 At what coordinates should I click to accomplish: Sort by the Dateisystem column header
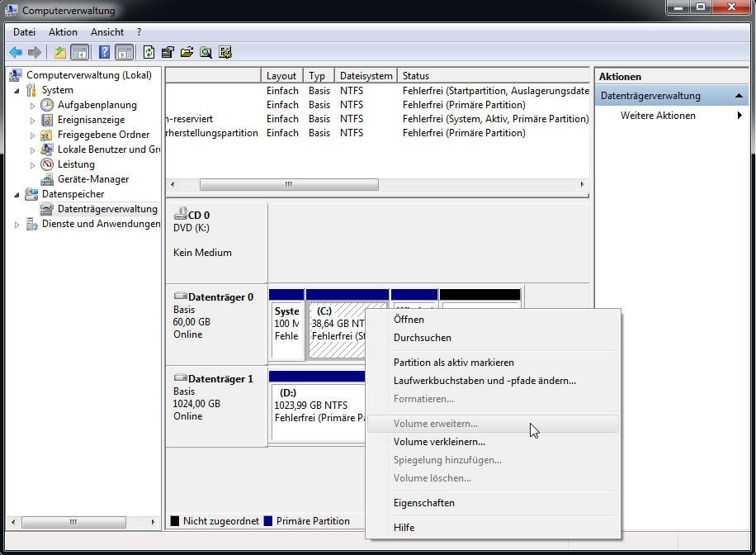[366, 76]
